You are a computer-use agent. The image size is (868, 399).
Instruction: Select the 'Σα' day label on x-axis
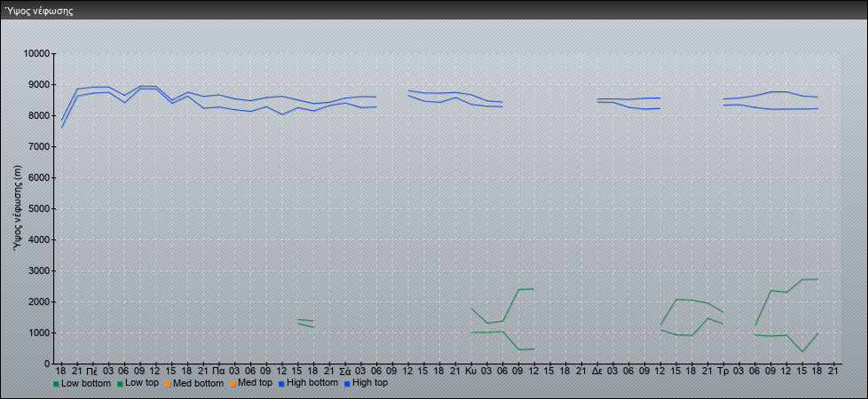[344, 371]
